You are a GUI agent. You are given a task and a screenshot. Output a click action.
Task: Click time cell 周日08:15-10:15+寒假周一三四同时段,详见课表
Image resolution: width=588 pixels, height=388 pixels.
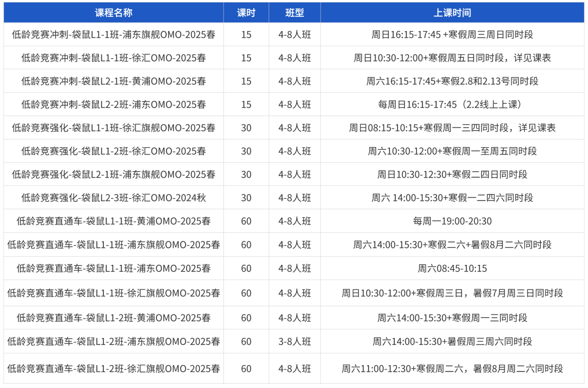(452, 128)
